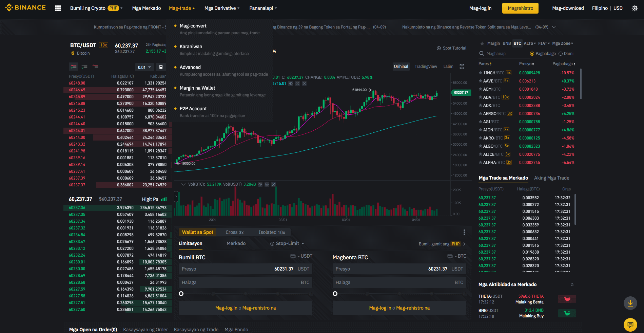Click the Magrehistro button

(x=520, y=8)
